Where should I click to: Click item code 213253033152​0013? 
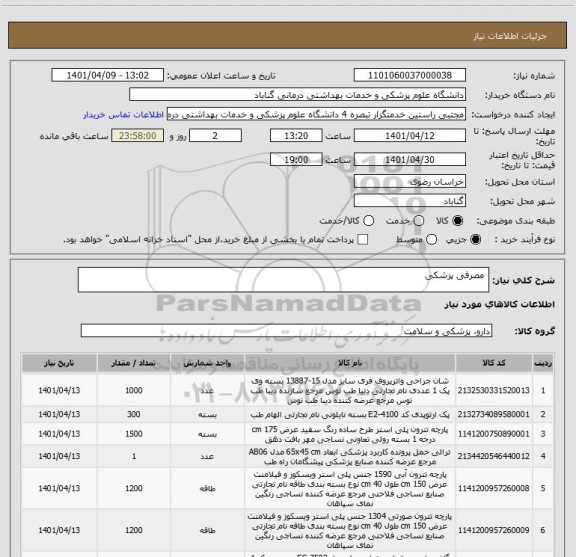click(494, 391)
